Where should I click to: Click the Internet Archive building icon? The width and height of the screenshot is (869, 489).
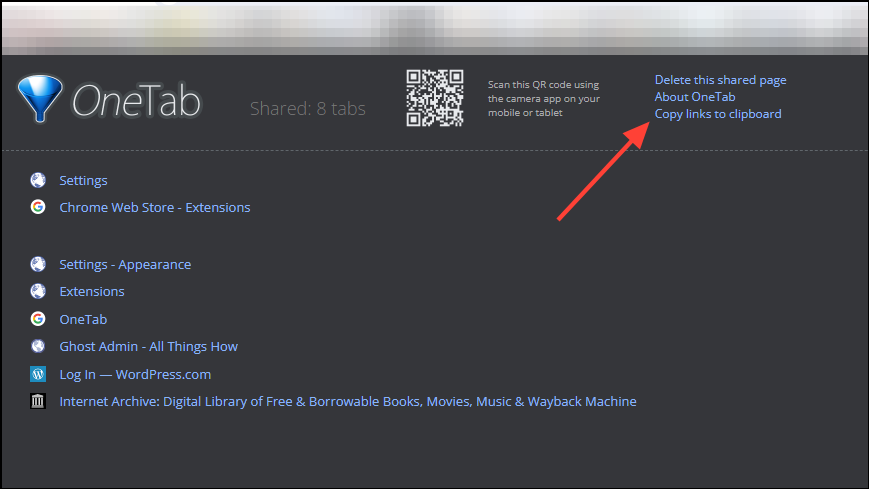point(38,401)
